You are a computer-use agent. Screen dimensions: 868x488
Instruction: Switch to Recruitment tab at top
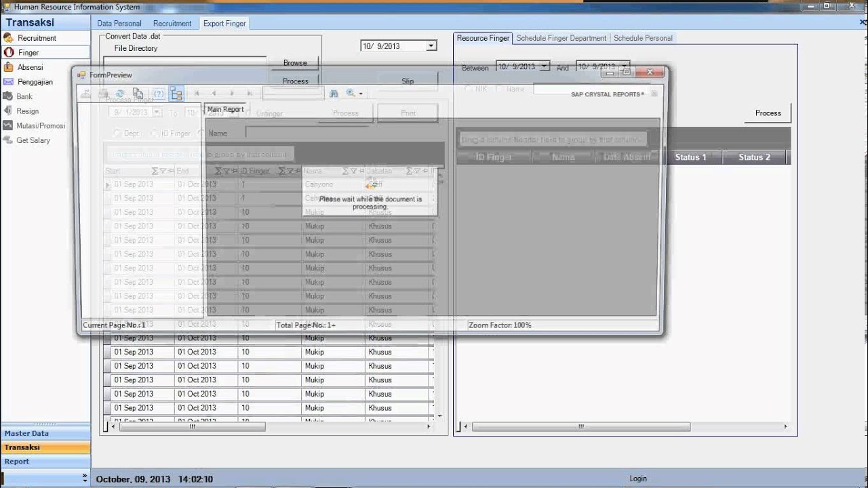point(172,23)
